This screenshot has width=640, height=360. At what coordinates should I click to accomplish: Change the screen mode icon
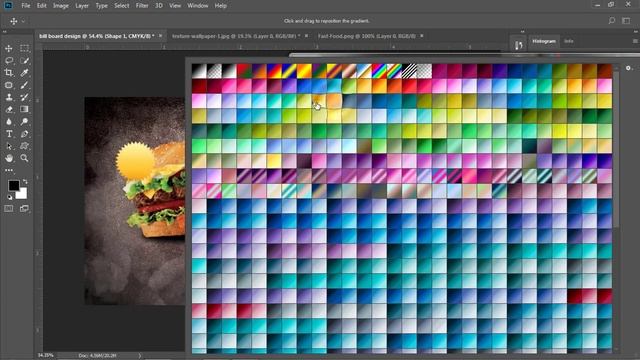pos(24,209)
